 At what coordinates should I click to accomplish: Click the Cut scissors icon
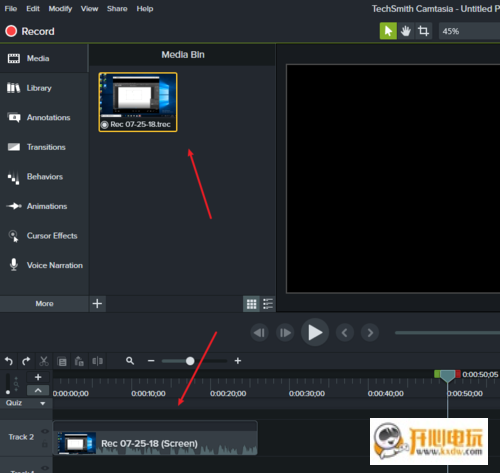tap(44, 361)
